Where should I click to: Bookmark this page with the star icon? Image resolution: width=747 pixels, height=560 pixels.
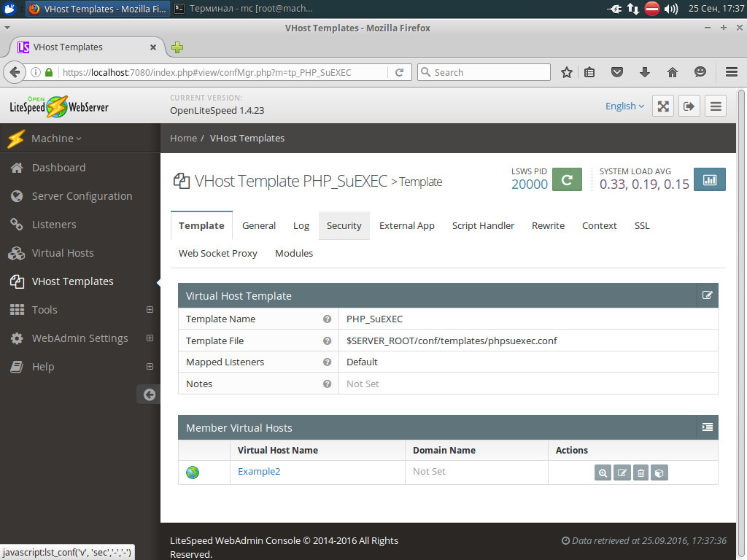(566, 72)
